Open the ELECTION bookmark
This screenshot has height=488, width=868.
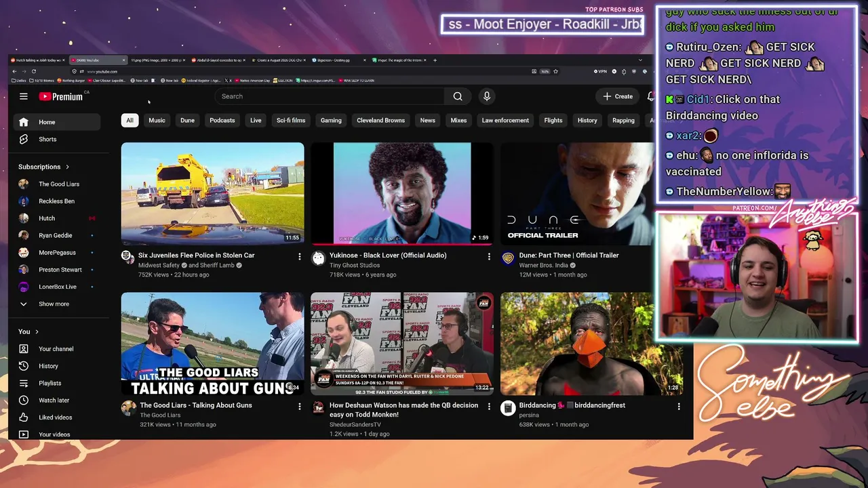pyautogui.click(x=284, y=81)
